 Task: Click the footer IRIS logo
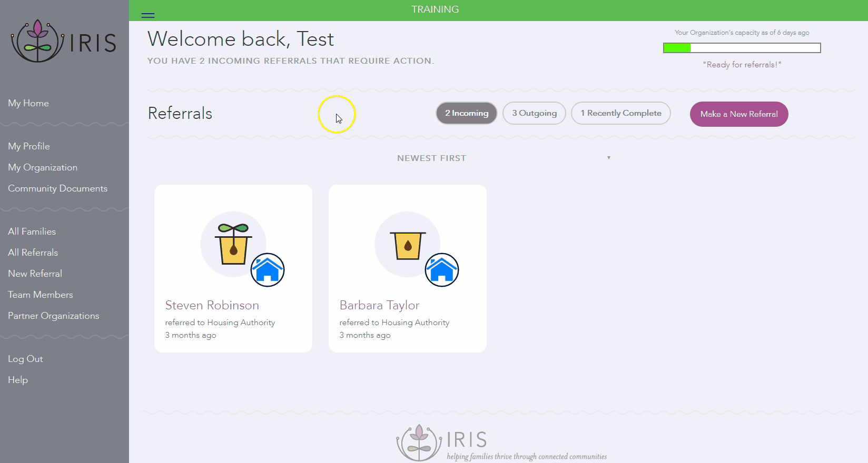tap(442, 442)
